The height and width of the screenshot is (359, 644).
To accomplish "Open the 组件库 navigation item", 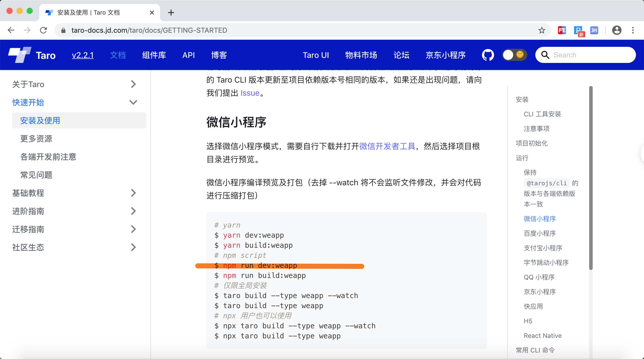I will pyautogui.click(x=154, y=55).
